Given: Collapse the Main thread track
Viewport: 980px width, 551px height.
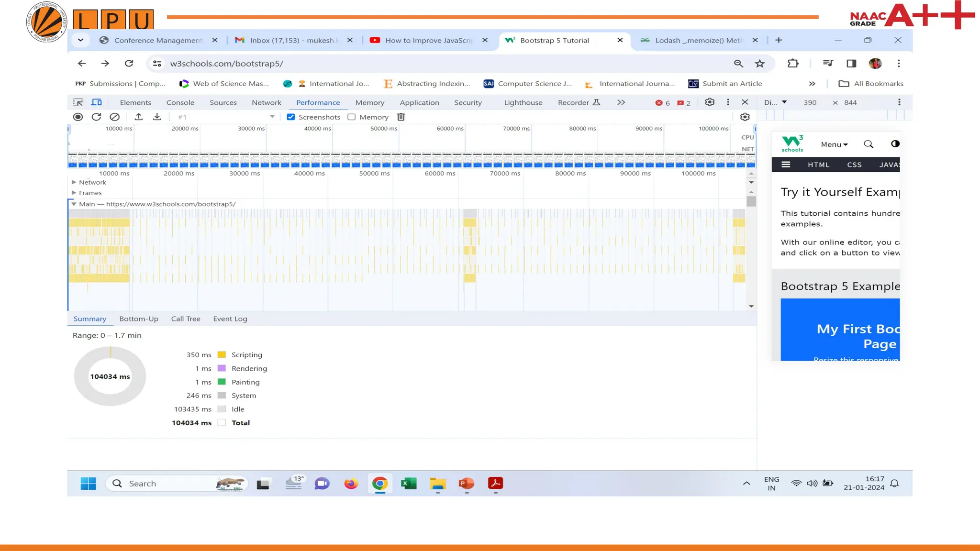Looking at the screenshot, I should (x=74, y=204).
